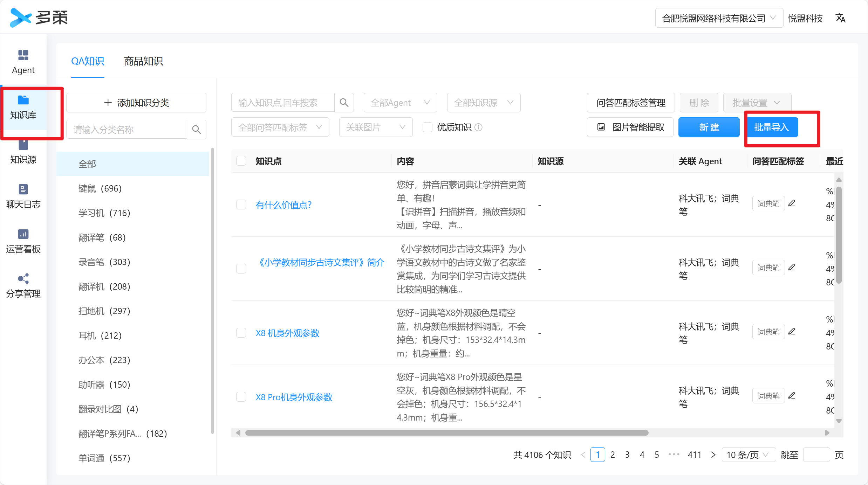Open the 合肥悦盟网络科技有限公司 company dropdown
The height and width of the screenshot is (485, 868).
(x=719, y=18)
